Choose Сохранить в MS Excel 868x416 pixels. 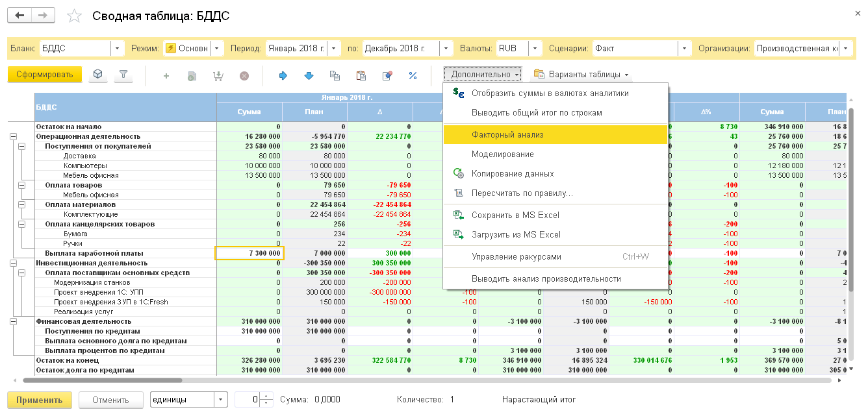pyautogui.click(x=515, y=215)
